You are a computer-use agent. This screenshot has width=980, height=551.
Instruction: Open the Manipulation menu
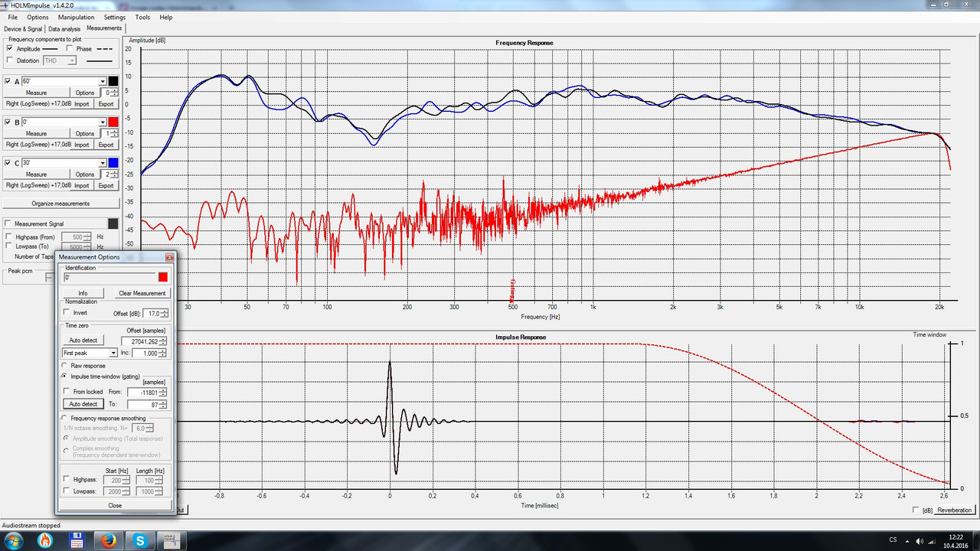(76, 17)
